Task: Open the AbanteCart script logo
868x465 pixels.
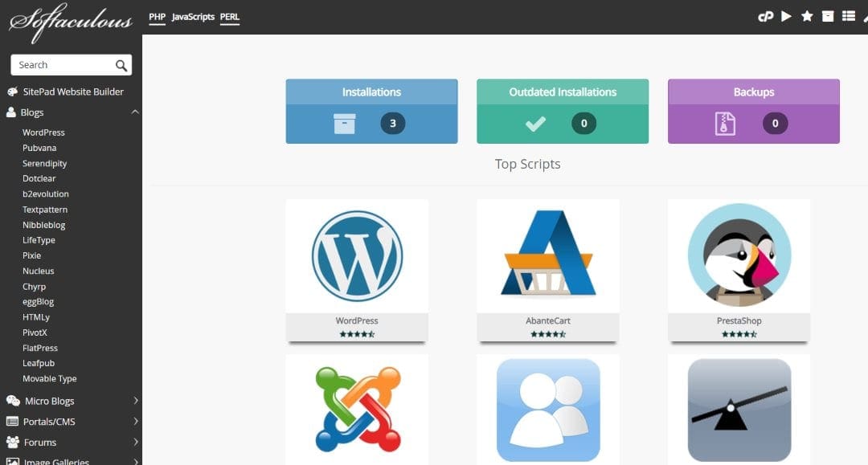Action: click(x=548, y=252)
